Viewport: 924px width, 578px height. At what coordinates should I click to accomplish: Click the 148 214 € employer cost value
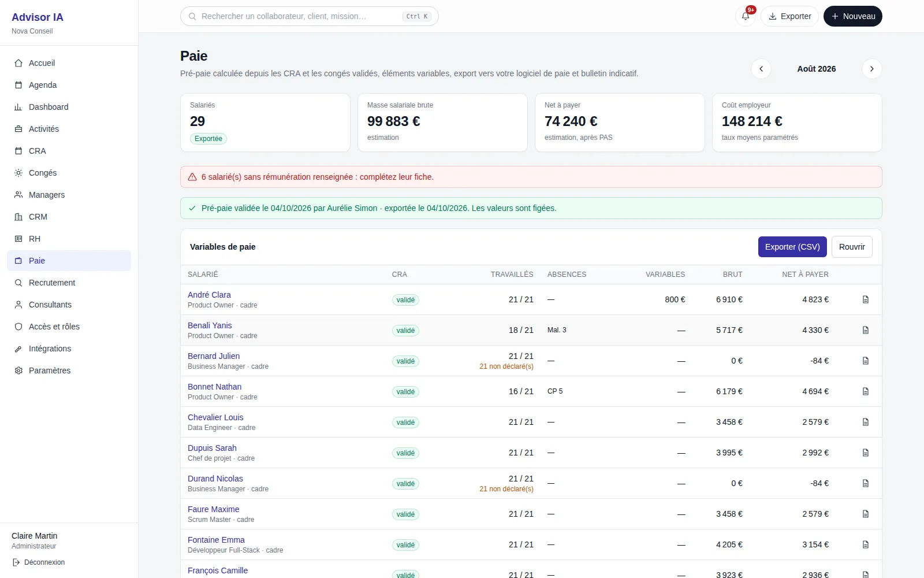(x=752, y=121)
